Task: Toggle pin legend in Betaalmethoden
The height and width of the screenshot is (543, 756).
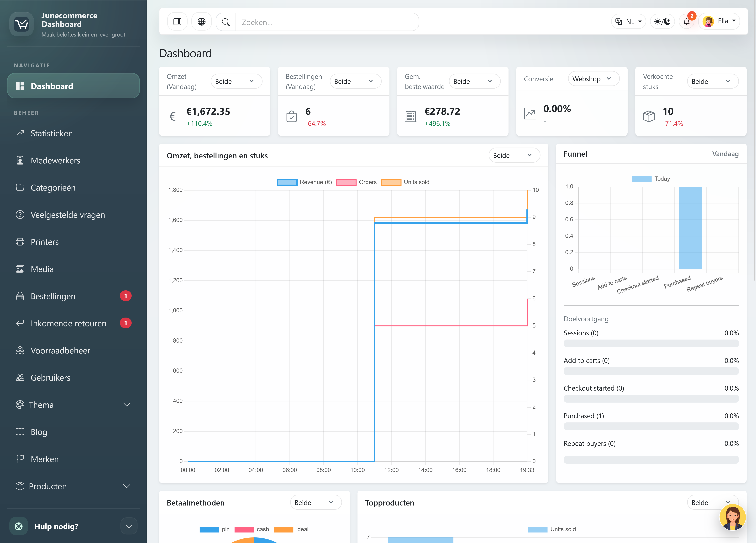Action: 215,529
